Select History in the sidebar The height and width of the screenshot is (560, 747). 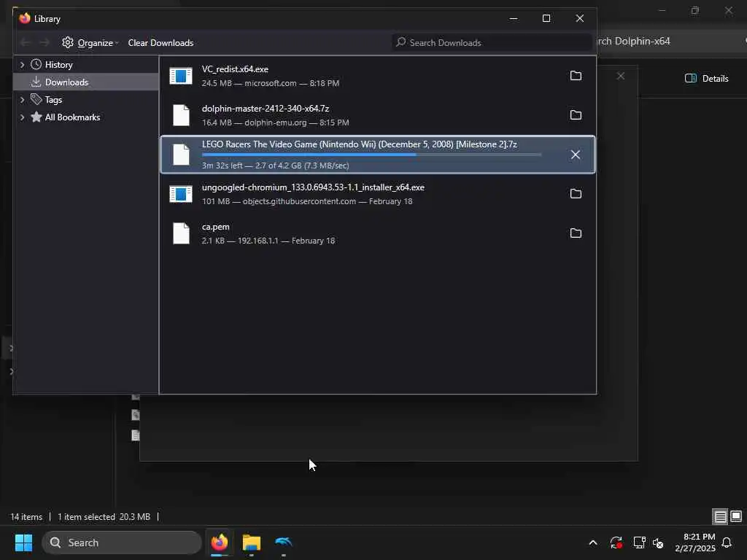[x=58, y=65]
